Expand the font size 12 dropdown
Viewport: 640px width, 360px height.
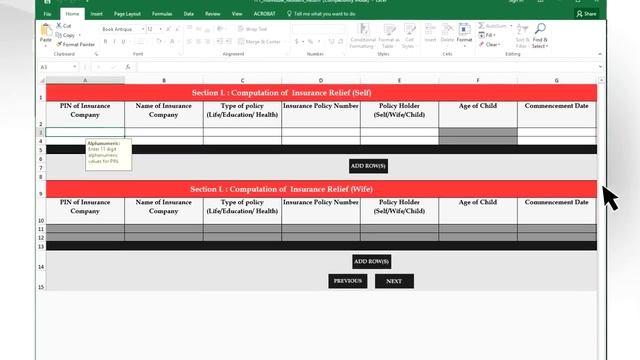(x=160, y=29)
